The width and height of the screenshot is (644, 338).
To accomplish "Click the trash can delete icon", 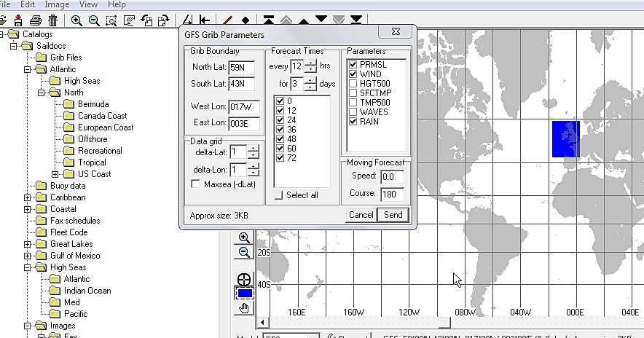I will click(x=53, y=20).
